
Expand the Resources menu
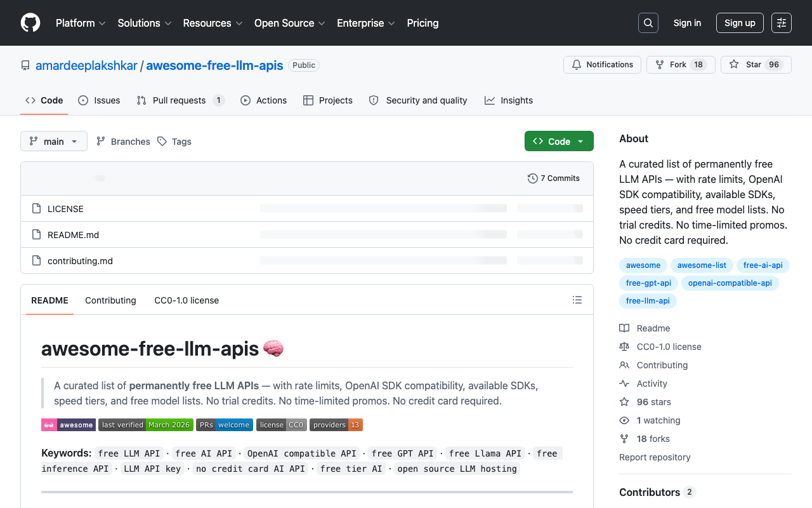[x=213, y=23]
